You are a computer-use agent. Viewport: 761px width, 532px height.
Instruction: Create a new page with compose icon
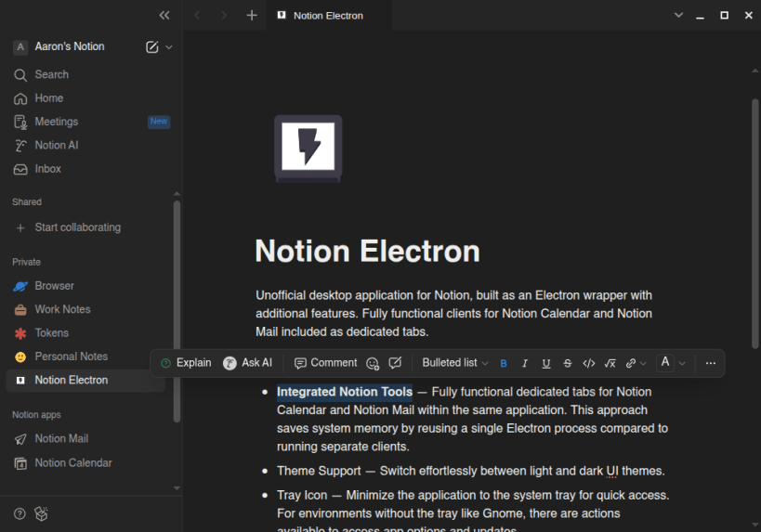click(x=151, y=47)
